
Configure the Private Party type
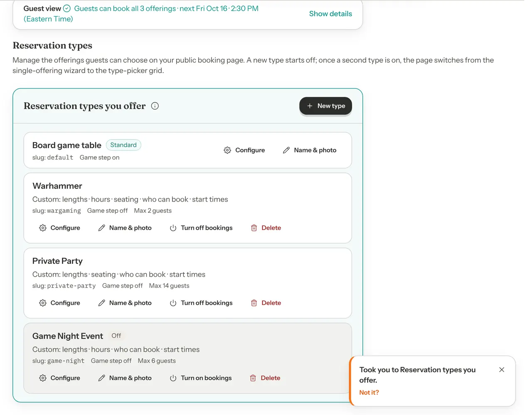tap(59, 303)
